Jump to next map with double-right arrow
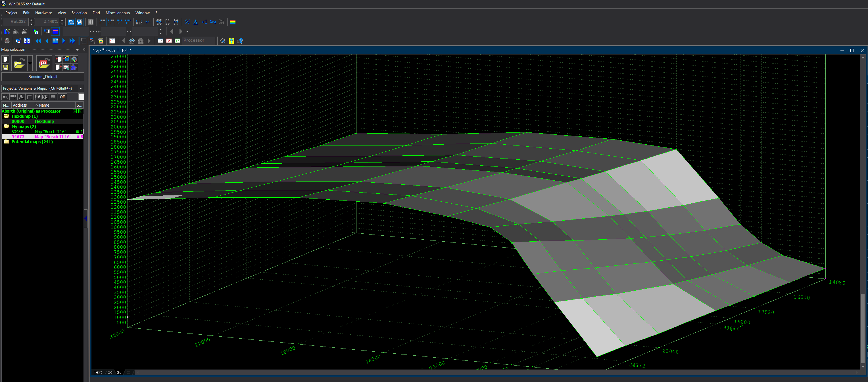The width and height of the screenshot is (868, 382). [x=72, y=41]
